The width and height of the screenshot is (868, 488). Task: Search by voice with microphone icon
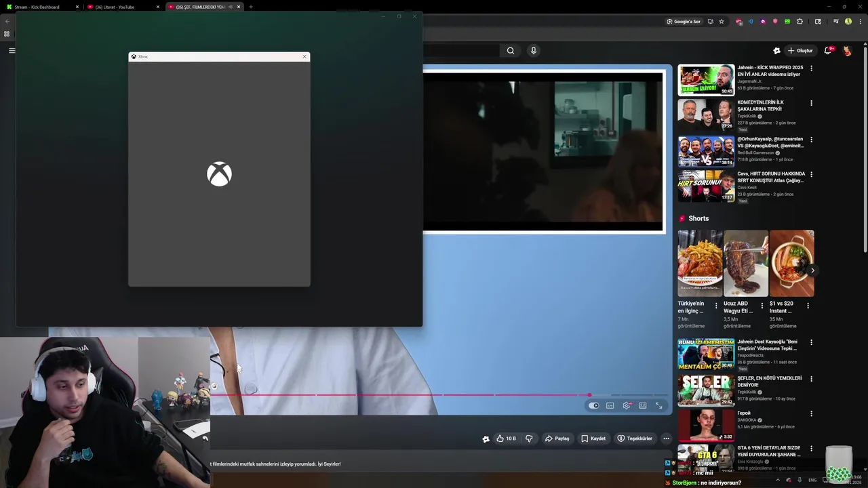coord(533,50)
